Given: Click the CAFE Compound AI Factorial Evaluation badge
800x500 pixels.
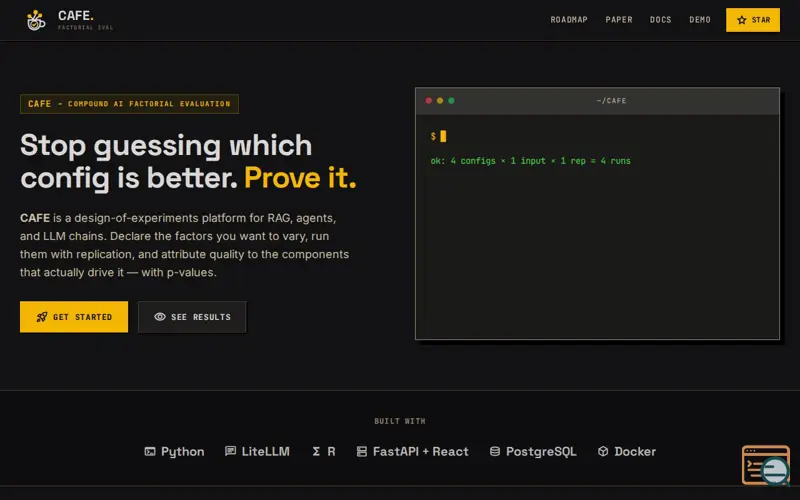Looking at the screenshot, I should pos(129,104).
